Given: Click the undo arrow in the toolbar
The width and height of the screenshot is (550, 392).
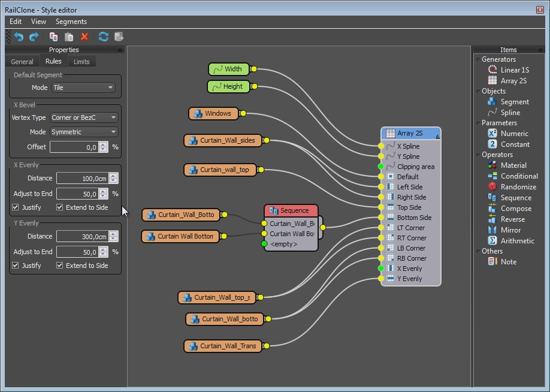Looking at the screenshot, I should coord(19,37).
